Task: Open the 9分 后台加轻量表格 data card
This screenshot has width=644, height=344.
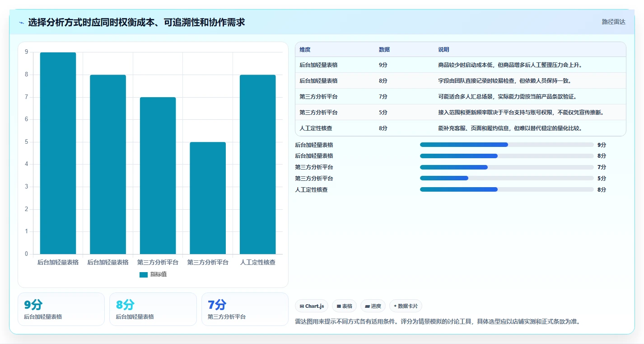Action: pos(61,309)
